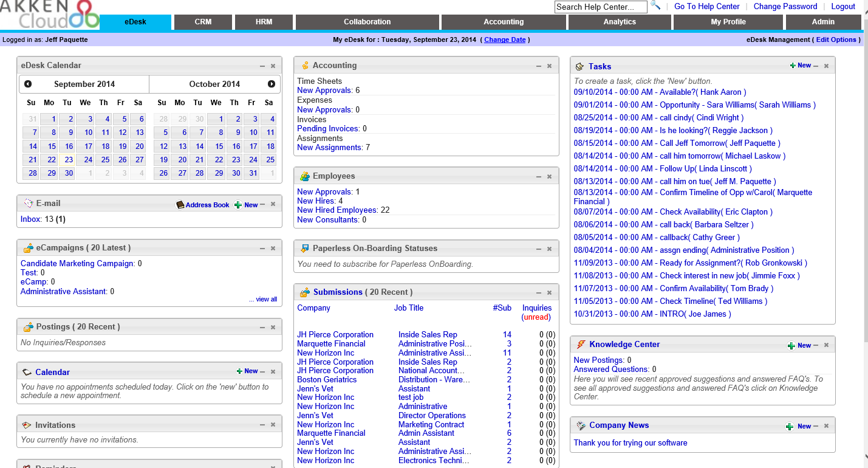Open the Address Book from E-mail panel
The width and height of the screenshot is (868, 468).
tap(203, 205)
